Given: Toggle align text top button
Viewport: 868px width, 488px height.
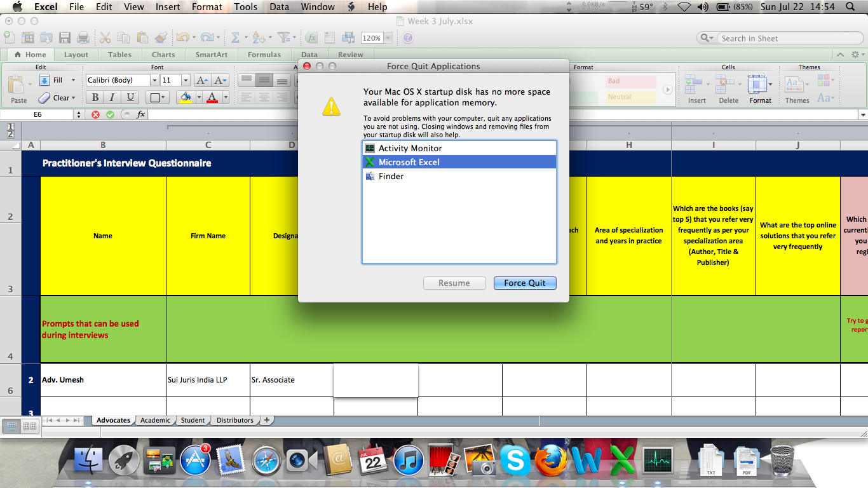Looking at the screenshot, I should tap(247, 80).
